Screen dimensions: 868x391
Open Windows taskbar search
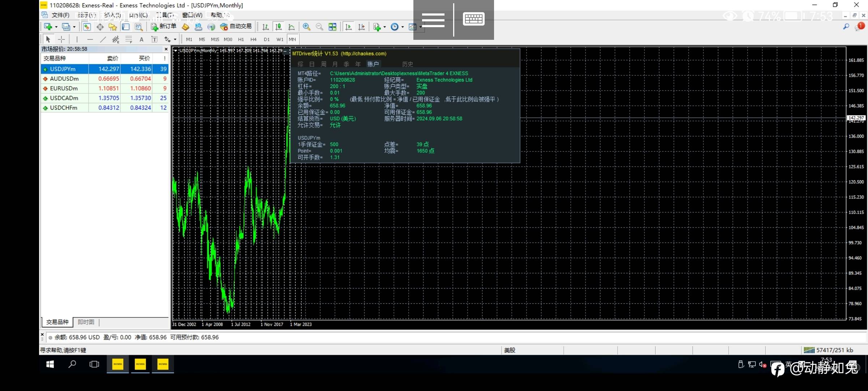[x=72, y=364]
